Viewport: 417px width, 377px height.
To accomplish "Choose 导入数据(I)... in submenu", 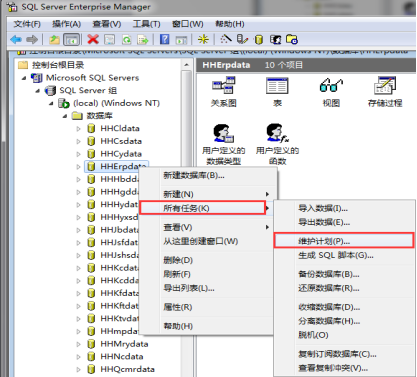I will pos(344,209).
